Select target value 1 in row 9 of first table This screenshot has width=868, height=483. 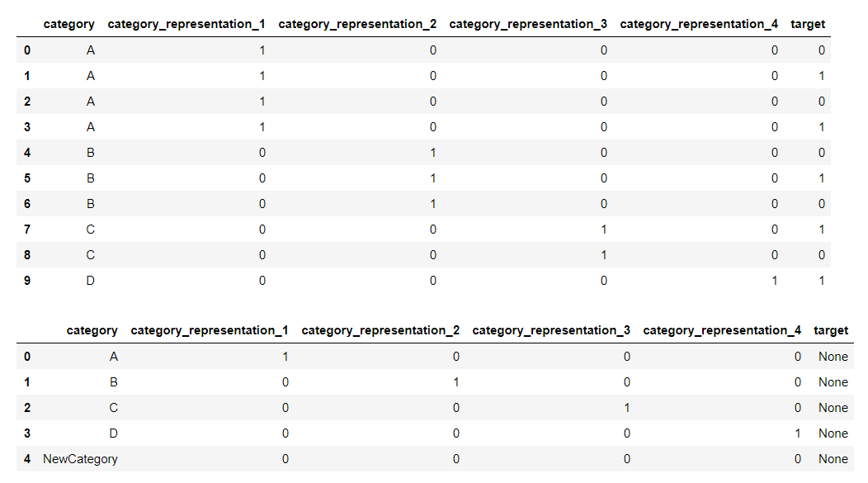click(822, 281)
